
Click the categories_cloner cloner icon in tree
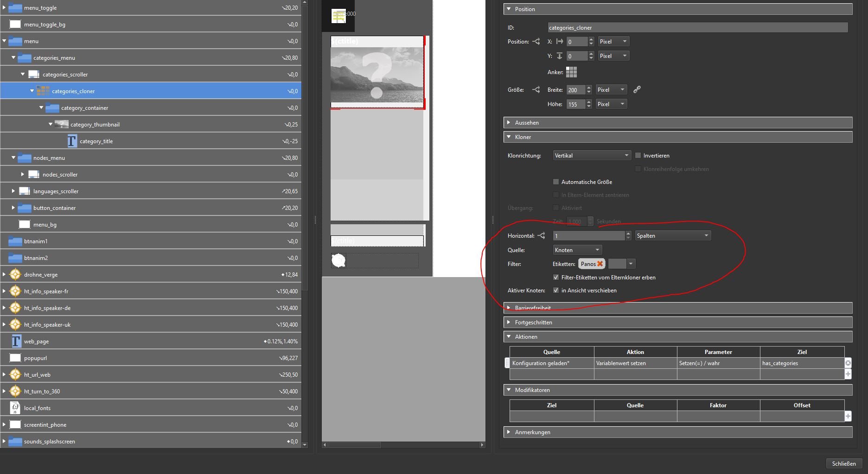(x=43, y=91)
